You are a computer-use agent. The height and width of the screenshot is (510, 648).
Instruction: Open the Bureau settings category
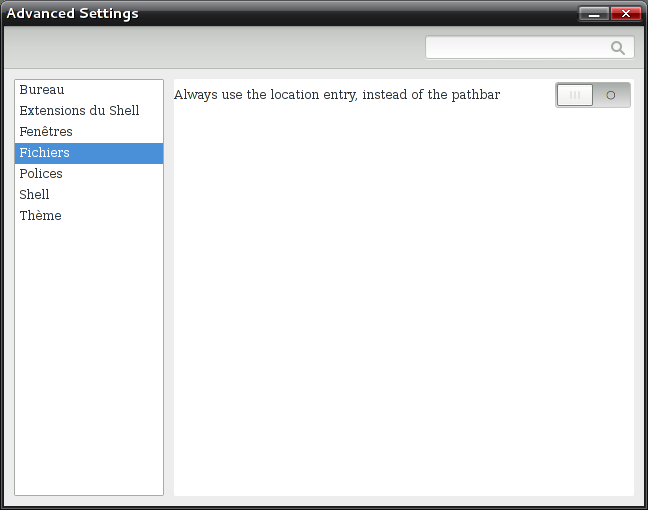(x=42, y=90)
